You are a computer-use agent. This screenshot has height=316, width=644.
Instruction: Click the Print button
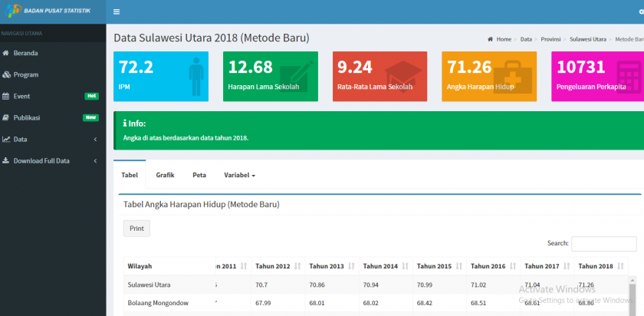click(136, 229)
